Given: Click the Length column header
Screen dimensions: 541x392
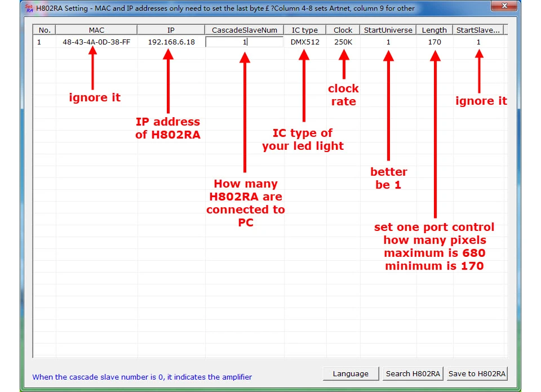Looking at the screenshot, I should tap(434, 30).
